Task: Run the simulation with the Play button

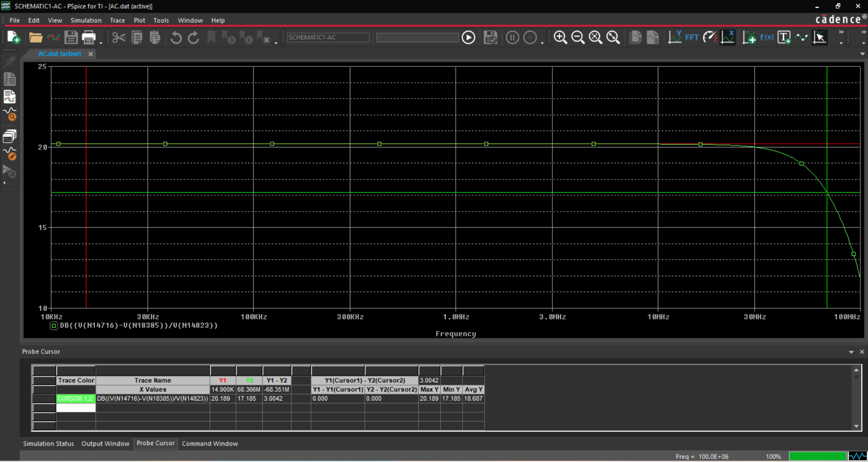Action: click(x=468, y=37)
